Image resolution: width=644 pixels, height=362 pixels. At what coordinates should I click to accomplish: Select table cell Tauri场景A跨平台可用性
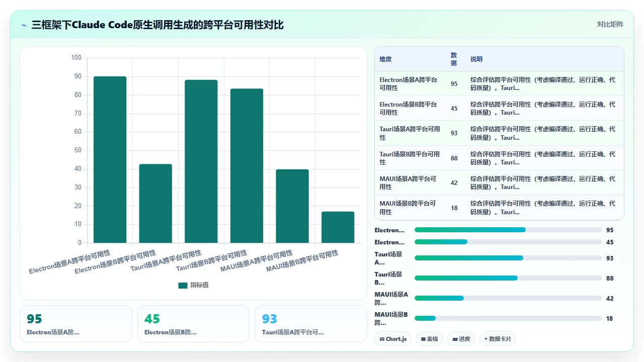(410, 133)
